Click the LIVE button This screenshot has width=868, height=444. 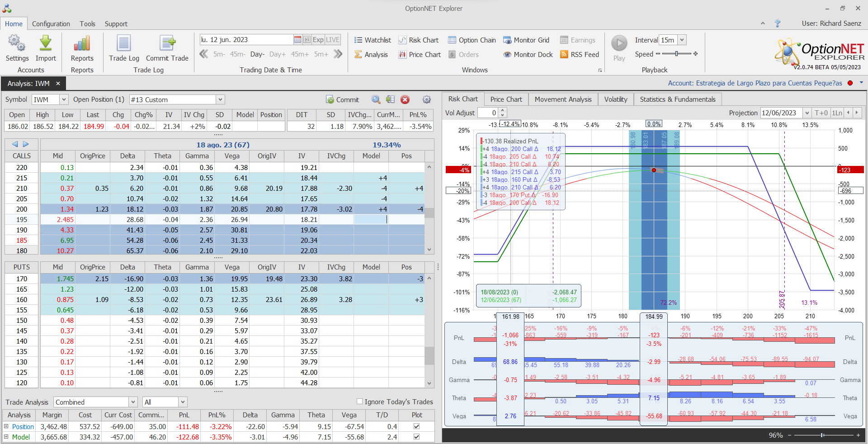pos(333,40)
